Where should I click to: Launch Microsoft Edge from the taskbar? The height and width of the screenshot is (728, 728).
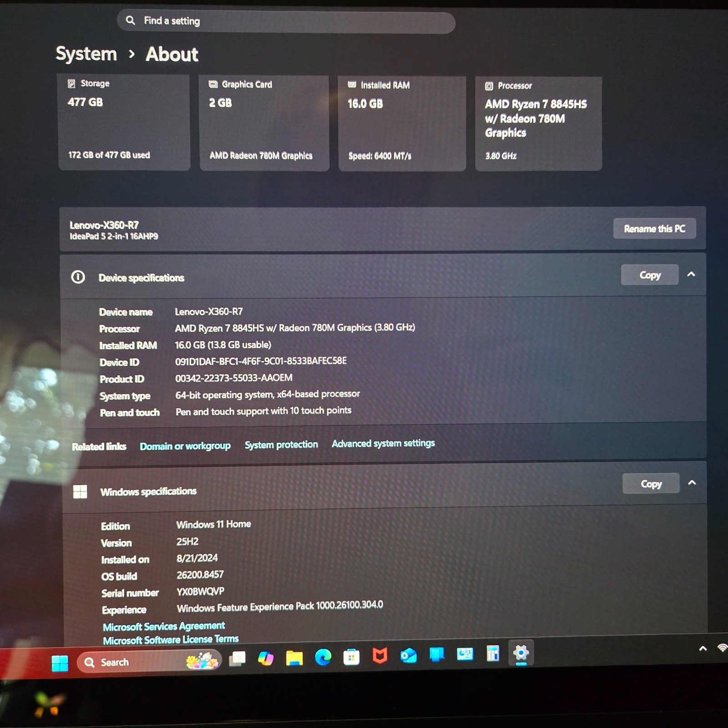pos(323,657)
